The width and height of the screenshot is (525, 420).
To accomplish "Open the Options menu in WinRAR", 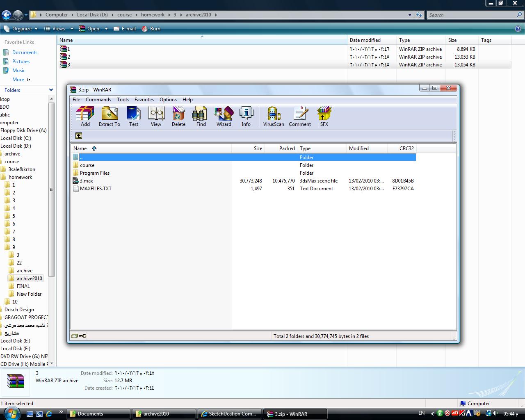I will 168,100.
